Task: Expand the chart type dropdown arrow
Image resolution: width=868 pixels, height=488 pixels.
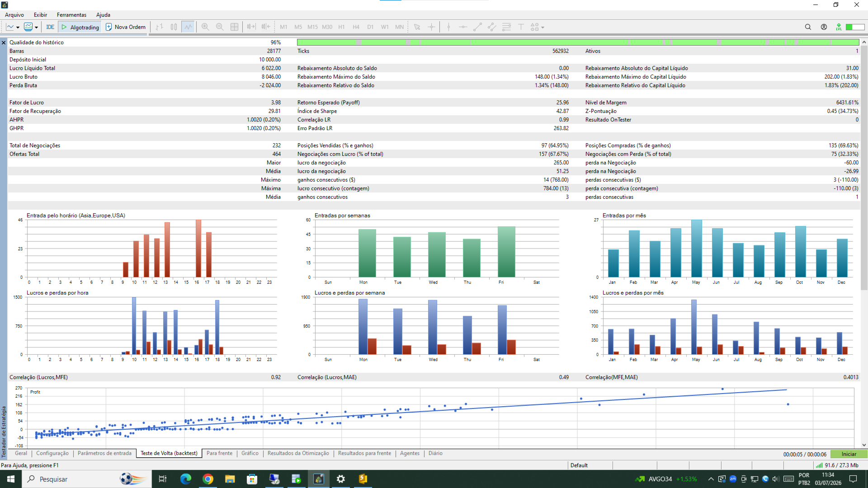Action: tap(18, 28)
